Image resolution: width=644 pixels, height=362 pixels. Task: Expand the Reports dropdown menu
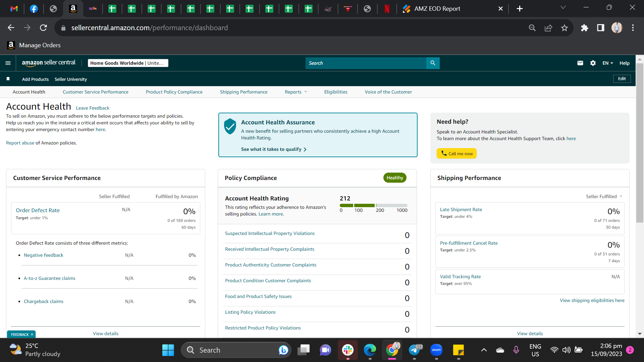tap(296, 92)
